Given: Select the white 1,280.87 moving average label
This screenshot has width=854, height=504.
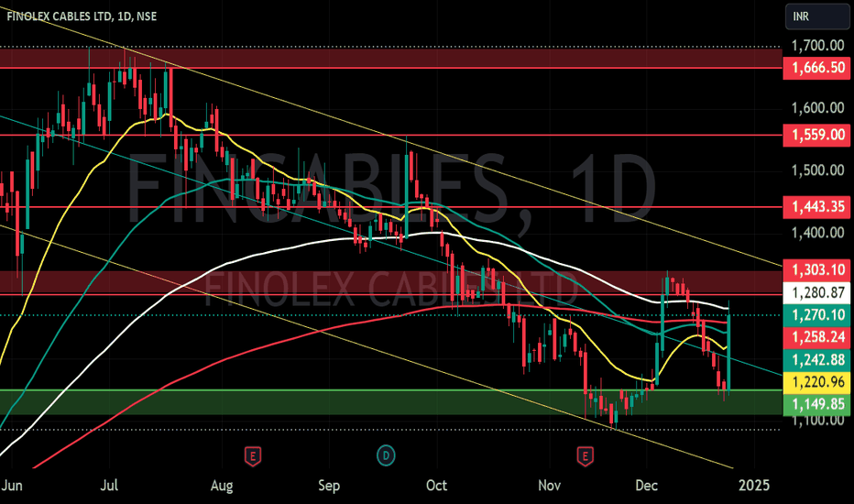Looking at the screenshot, I should coord(818,293).
